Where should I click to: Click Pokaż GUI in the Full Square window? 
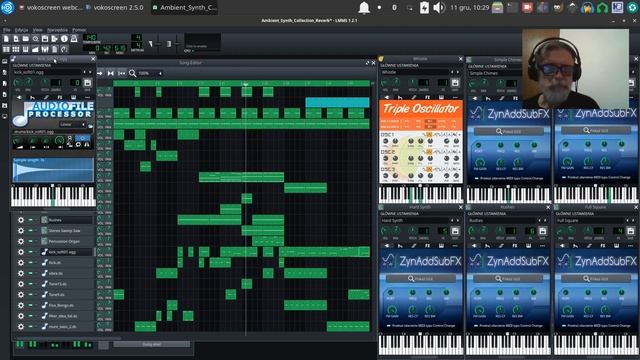[596, 278]
